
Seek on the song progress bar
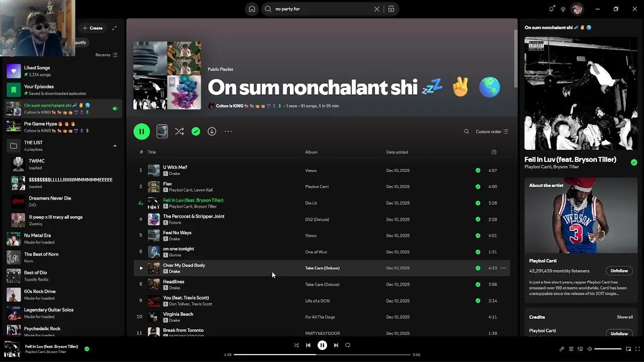[x=322, y=354]
